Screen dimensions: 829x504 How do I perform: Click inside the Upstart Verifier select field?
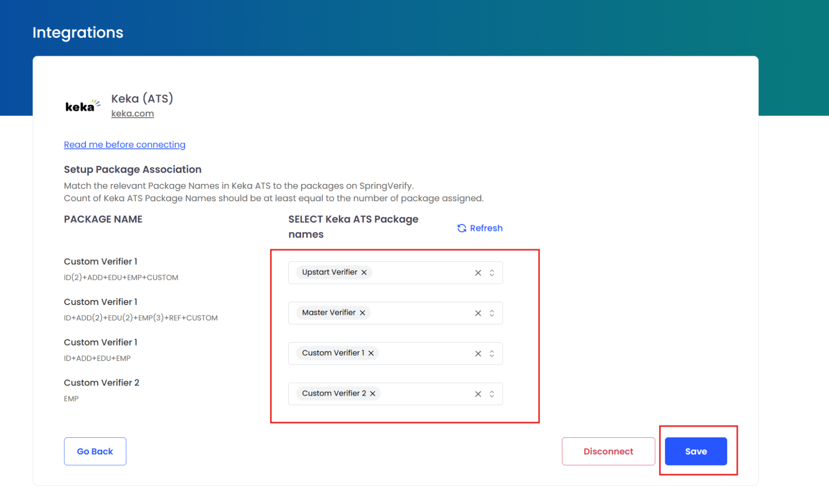[419, 273]
